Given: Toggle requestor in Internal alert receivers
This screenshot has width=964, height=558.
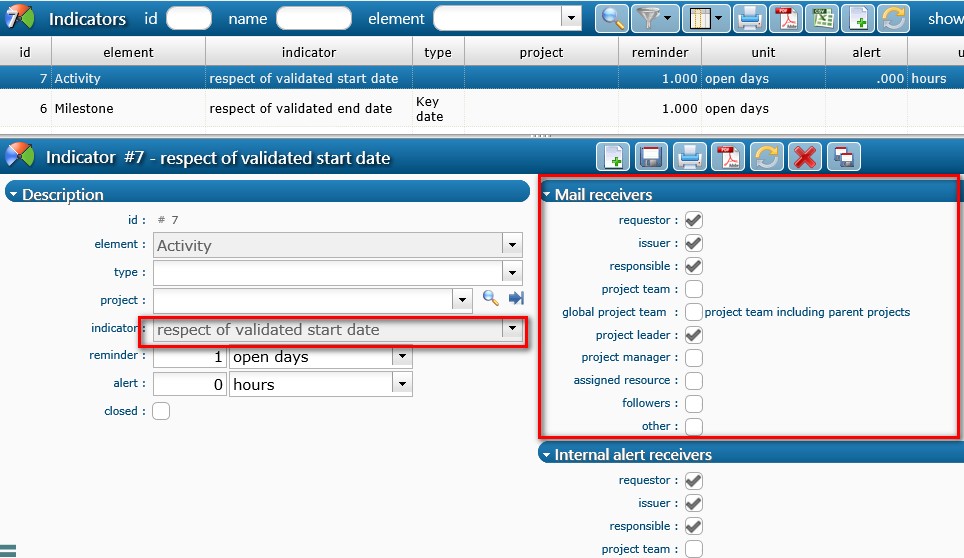Looking at the screenshot, I should coord(693,481).
